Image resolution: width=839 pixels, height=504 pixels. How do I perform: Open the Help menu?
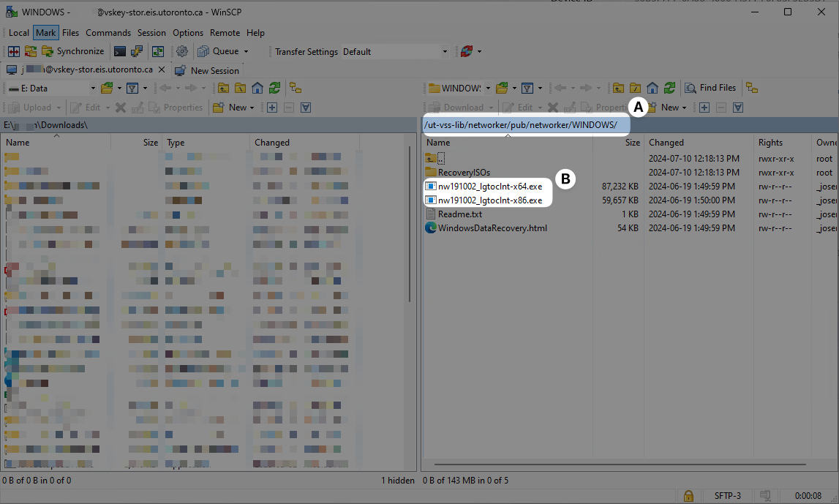256,33
